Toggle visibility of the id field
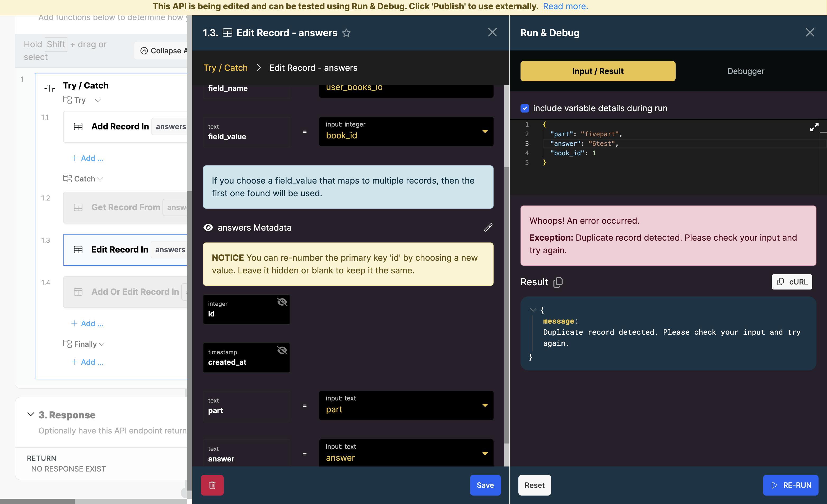This screenshot has width=827, height=504. coord(282,302)
